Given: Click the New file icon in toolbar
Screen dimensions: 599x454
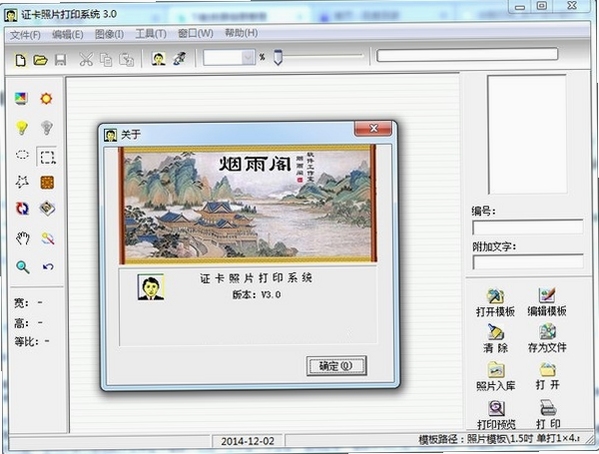Looking at the screenshot, I should (x=21, y=60).
